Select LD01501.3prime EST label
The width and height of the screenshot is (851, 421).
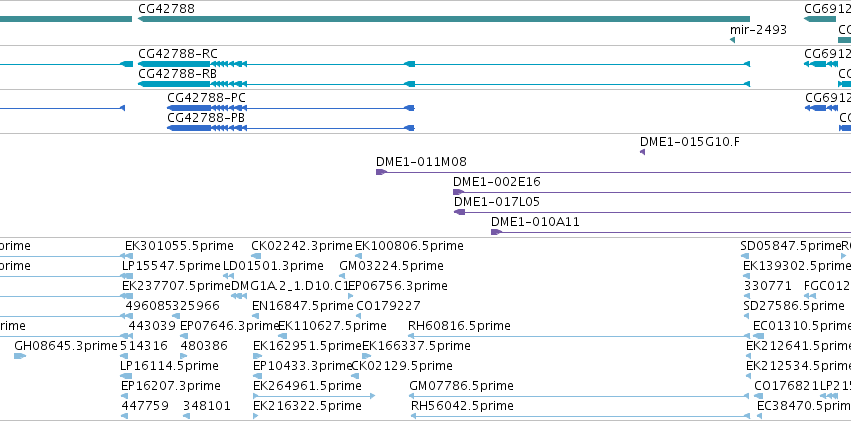[x=274, y=266]
